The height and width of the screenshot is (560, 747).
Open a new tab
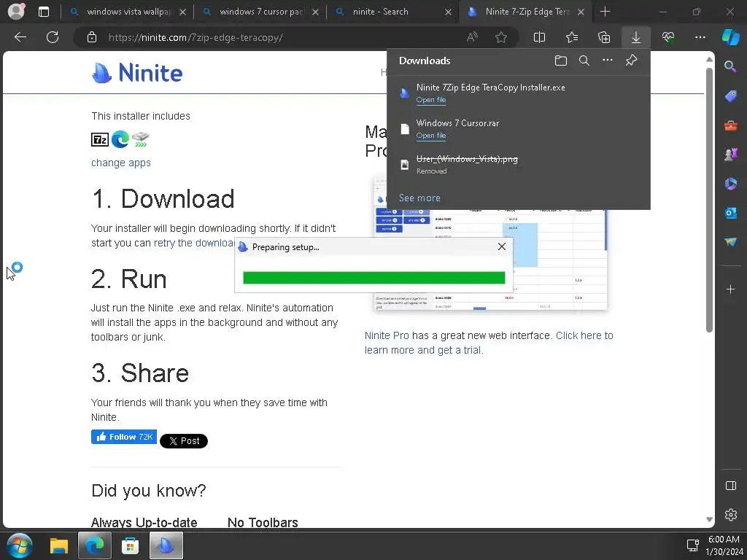[605, 12]
